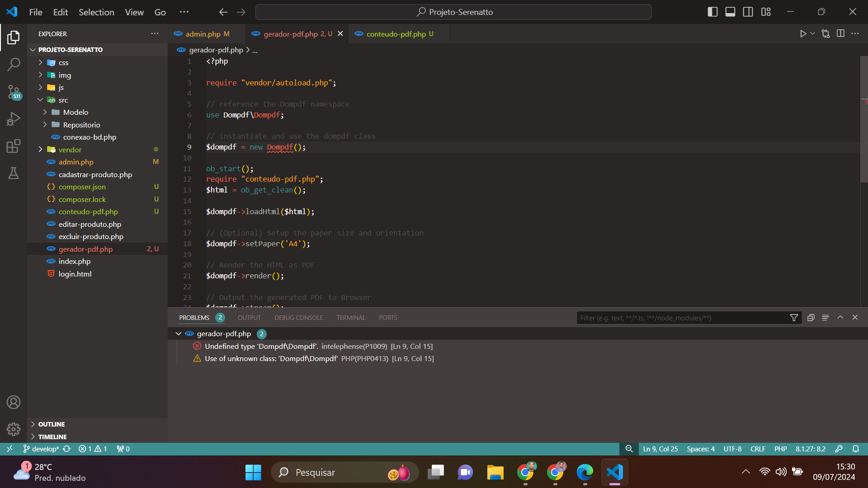Split the editor to the right
The image size is (868, 488).
click(840, 34)
